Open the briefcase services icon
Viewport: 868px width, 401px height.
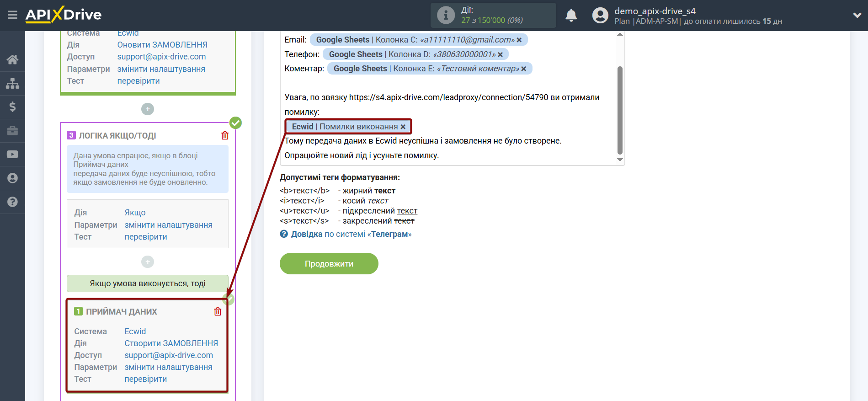point(12,131)
